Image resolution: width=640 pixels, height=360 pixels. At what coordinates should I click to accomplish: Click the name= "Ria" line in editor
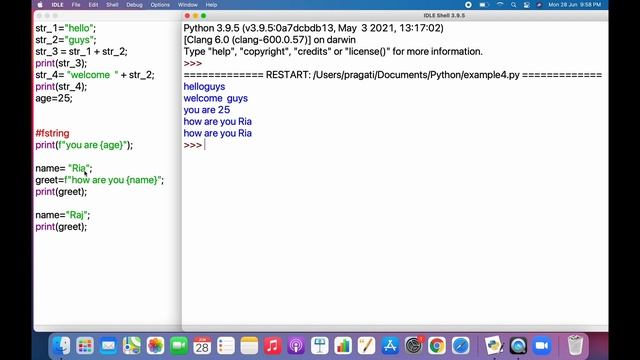coord(64,168)
